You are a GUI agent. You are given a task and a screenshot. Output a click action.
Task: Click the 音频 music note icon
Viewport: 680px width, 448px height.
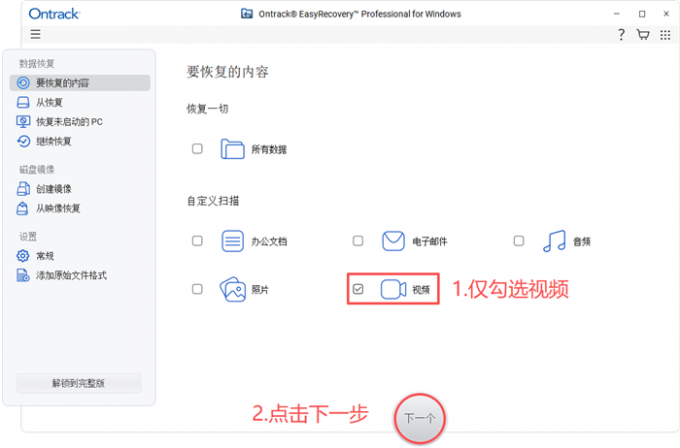554,241
